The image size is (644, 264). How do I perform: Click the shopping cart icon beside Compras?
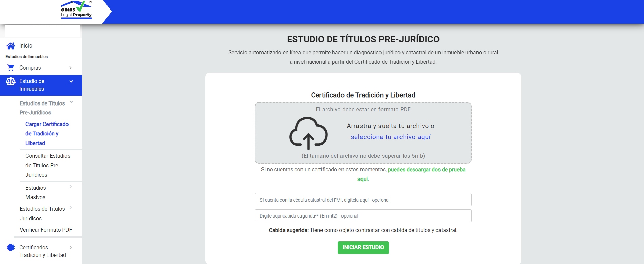(x=11, y=68)
